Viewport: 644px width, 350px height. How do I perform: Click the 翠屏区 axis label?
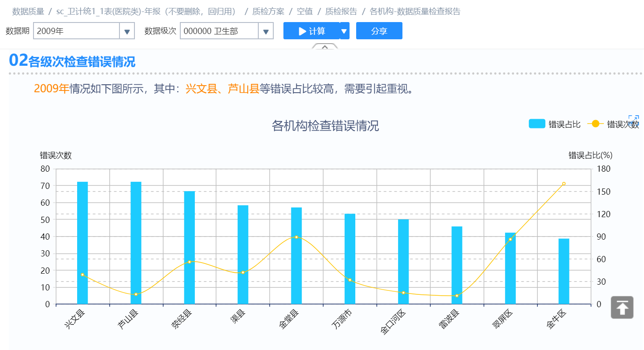[503, 319]
